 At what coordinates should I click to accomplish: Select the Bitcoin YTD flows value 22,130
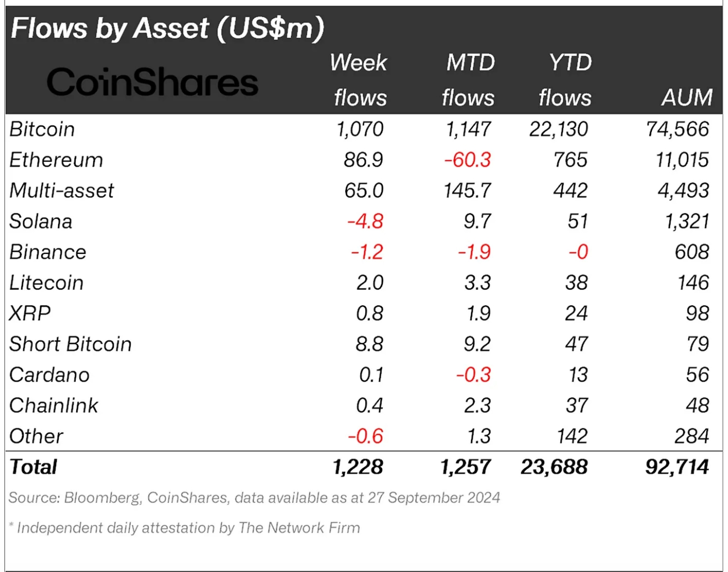point(559,129)
